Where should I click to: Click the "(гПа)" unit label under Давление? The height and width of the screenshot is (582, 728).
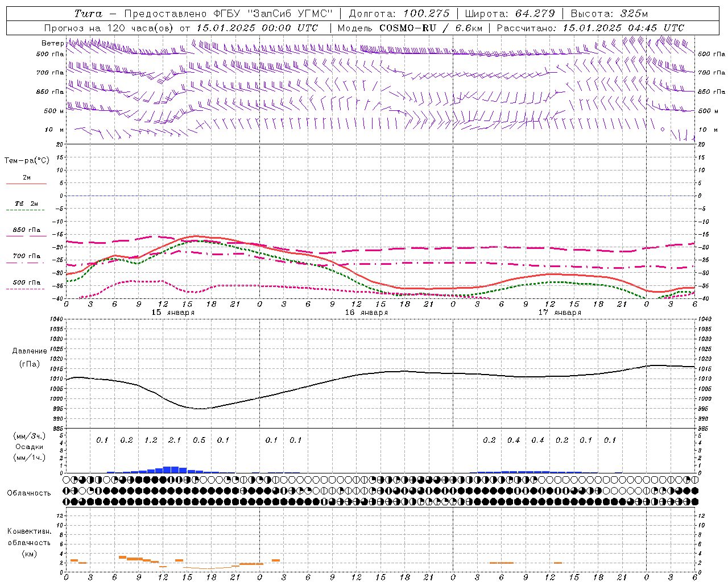[x=30, y=364]
